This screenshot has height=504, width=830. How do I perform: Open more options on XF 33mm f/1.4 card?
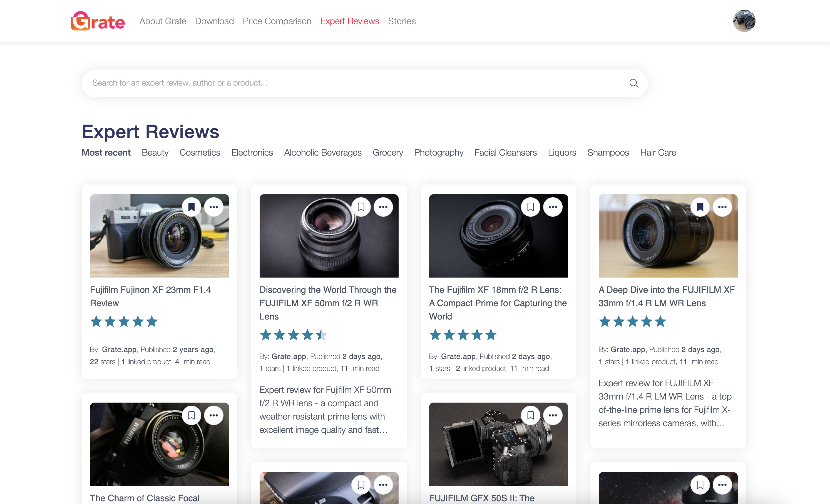(722, 207)
